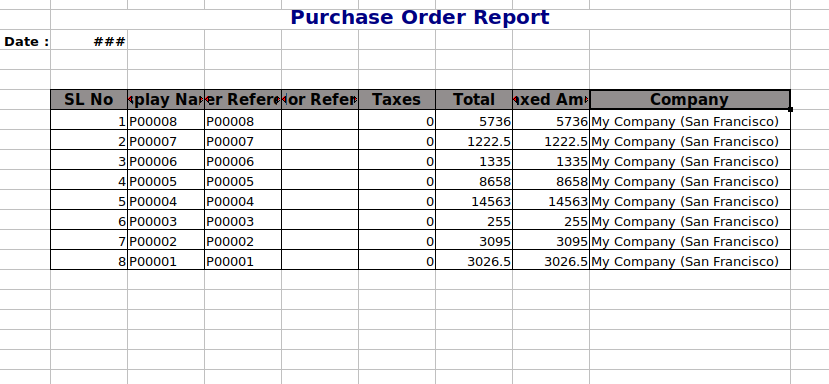This screenshot has height=384, width=829.
Task: Select the Total column header cell
Action: click(x=474, y=99)
